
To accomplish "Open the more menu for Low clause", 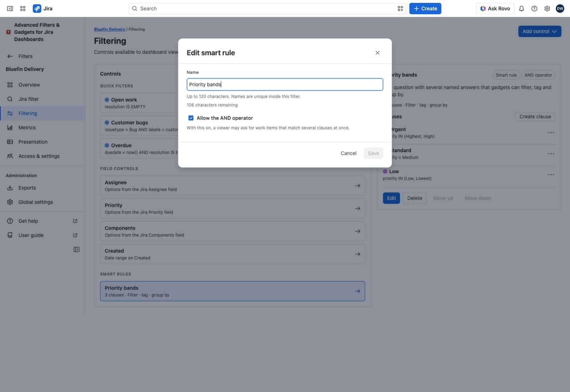I will pos(551,175).
